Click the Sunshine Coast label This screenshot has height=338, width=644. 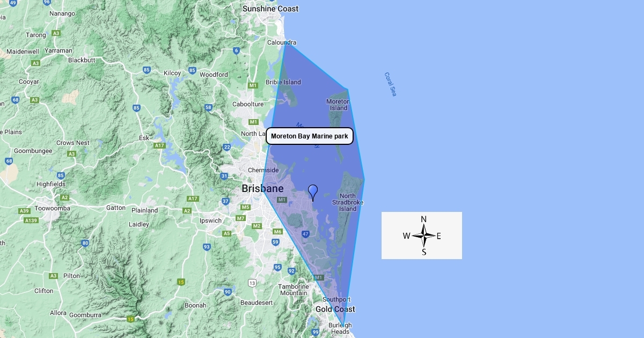270,9
